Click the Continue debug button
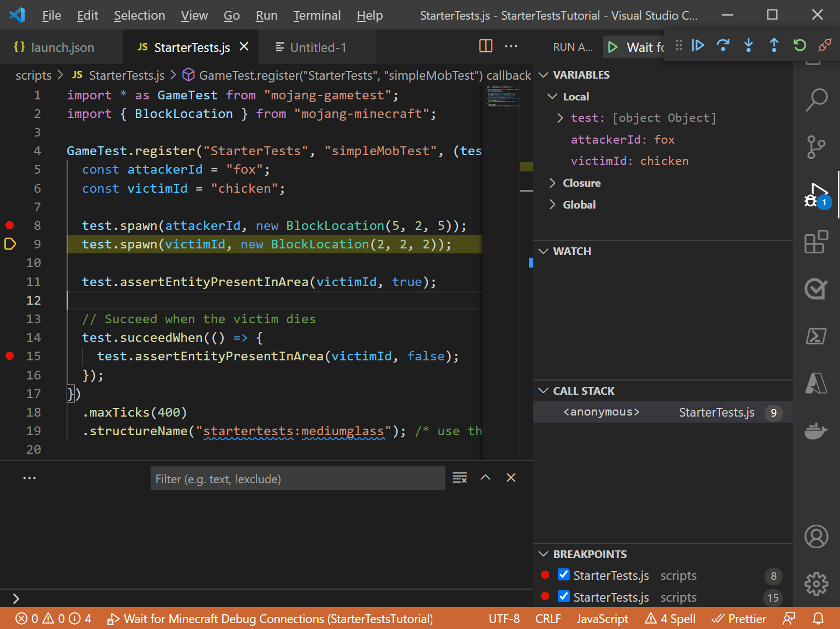Image resolution: width=840 pixels, height=629 pixels. coord(698,45)
